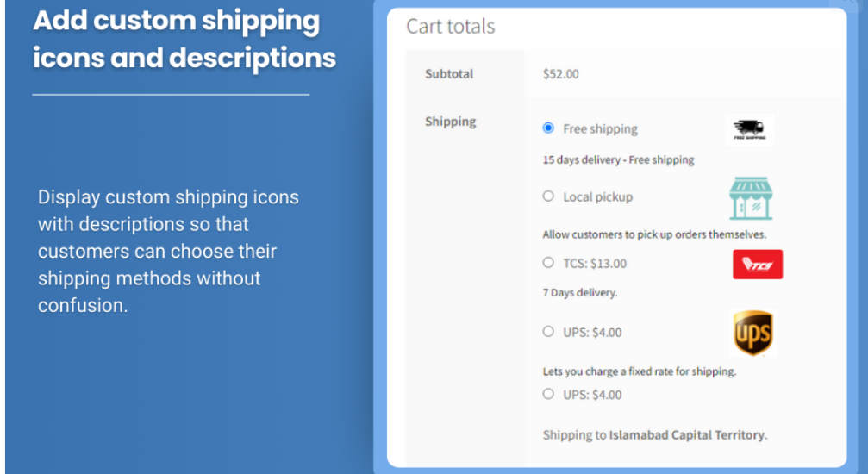
Task: Click the brown UPS shield logo
Action: [x=752, y=333]
